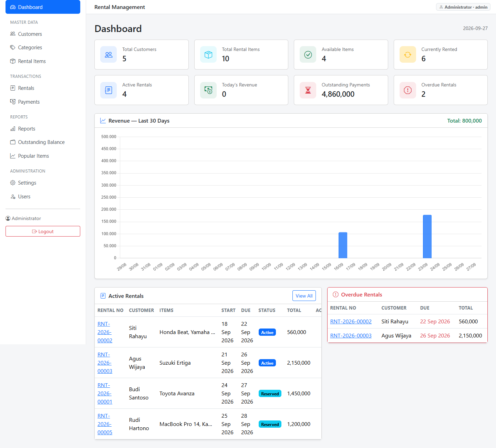The width and height of the screenshot is (496, 448).
Task: Click the Settings gear icon in sidebar
Action: pos(13,183)
